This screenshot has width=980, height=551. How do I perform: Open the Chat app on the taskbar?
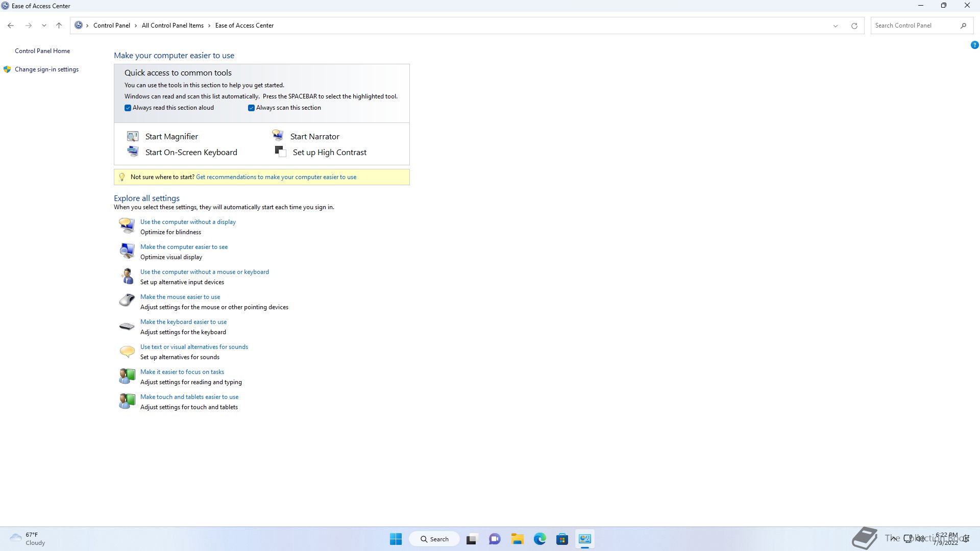pyautogui.click(x=494, y=539)
